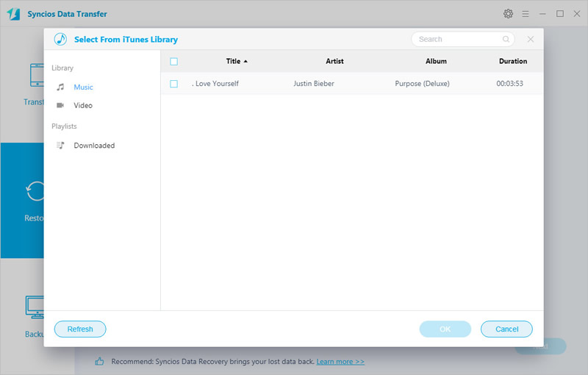This screenshot has height=375, width=588.
Task: Click the OK button
Action: point(445,329)
